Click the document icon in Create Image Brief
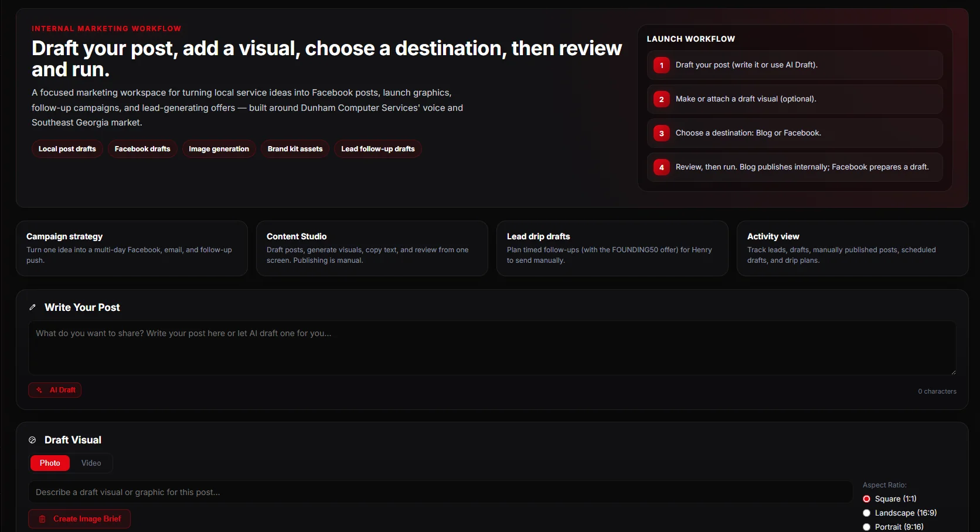 coord(42,519)
